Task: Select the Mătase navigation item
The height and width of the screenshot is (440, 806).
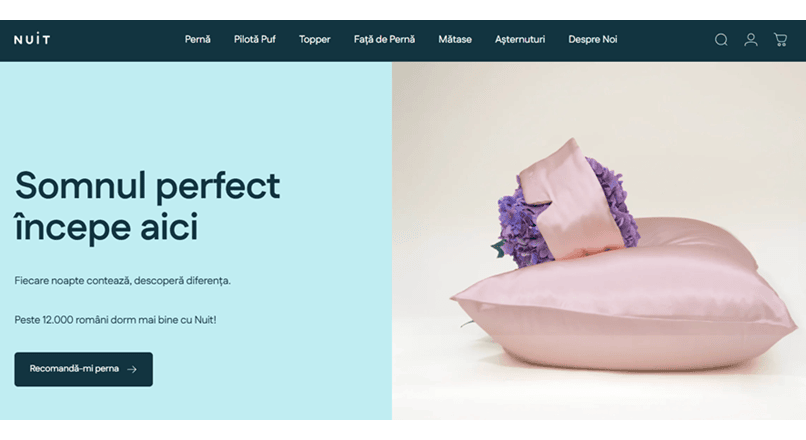Action: [455, 39]
